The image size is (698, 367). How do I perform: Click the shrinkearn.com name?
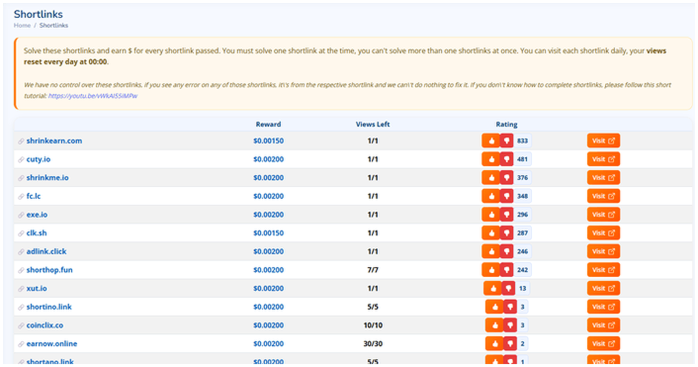pyautogui.click(x=54, y=141)
